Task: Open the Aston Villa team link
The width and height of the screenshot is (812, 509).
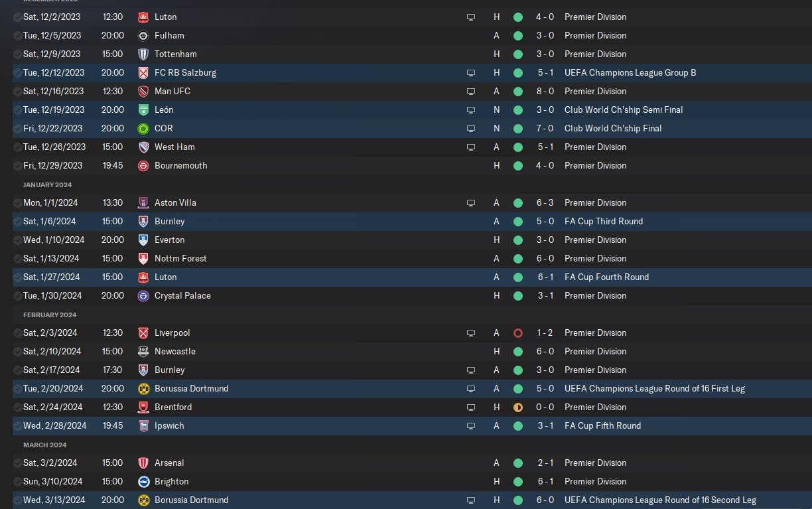Action: (x=175, y=202)
